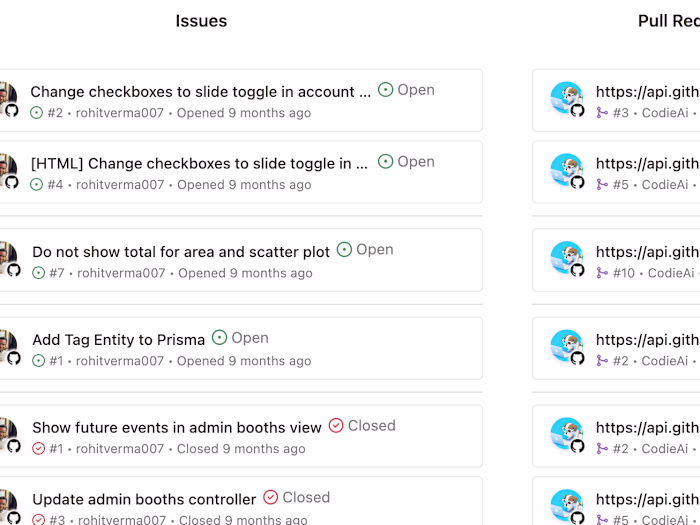
Task: Open 'Do not show total for area and scatter plot'
Action: [181, 252]
